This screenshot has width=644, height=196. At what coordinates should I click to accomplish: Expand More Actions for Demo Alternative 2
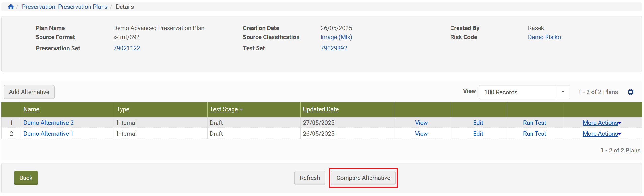(602, 123)
